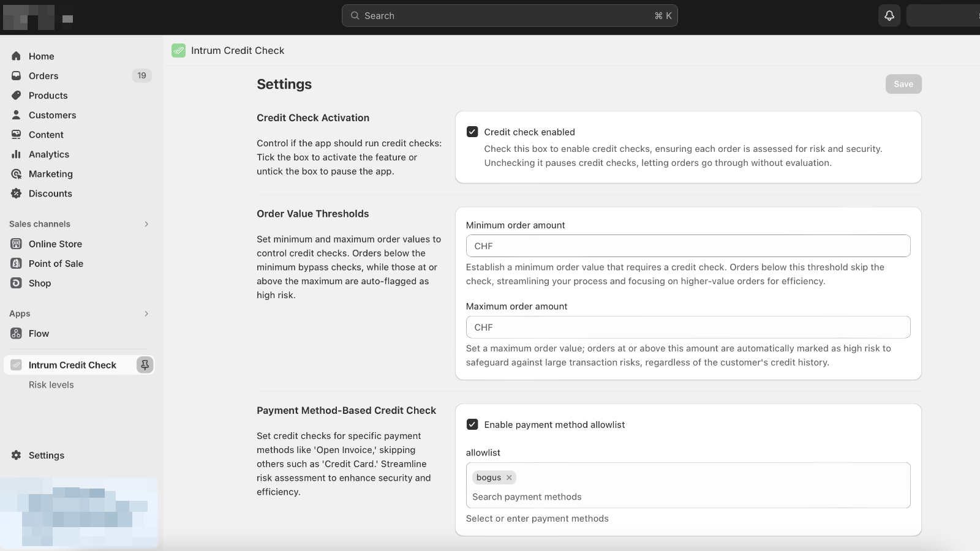
Task: Expand the Sales channels section
Action: pyautogui.click(x=146, y=224)
